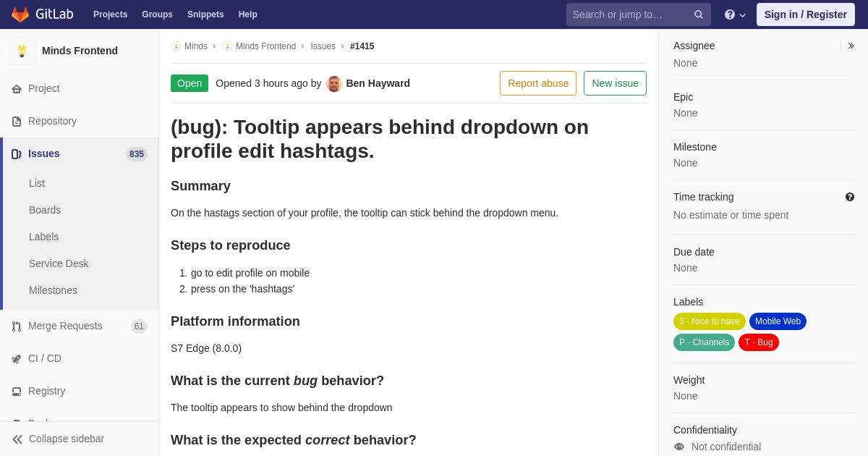Click the Issues count badge 835
Viewport: 868px width, 456px height.
coord(137,154)
